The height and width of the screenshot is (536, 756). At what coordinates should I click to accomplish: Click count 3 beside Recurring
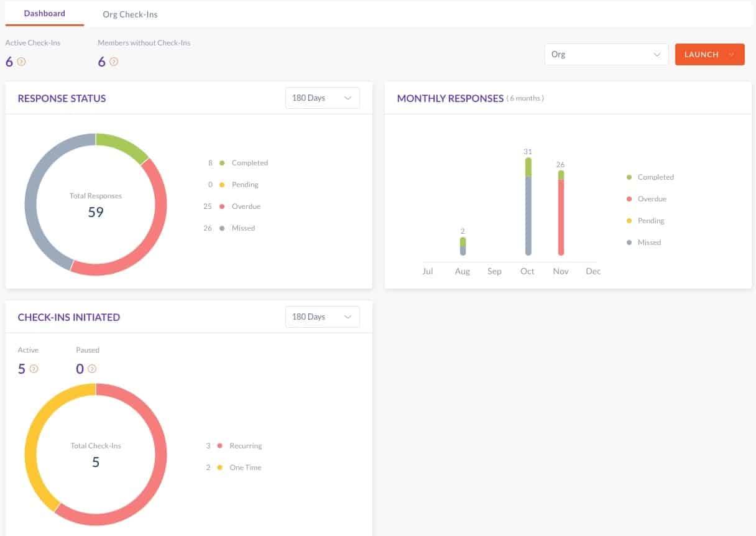(208, 446)
